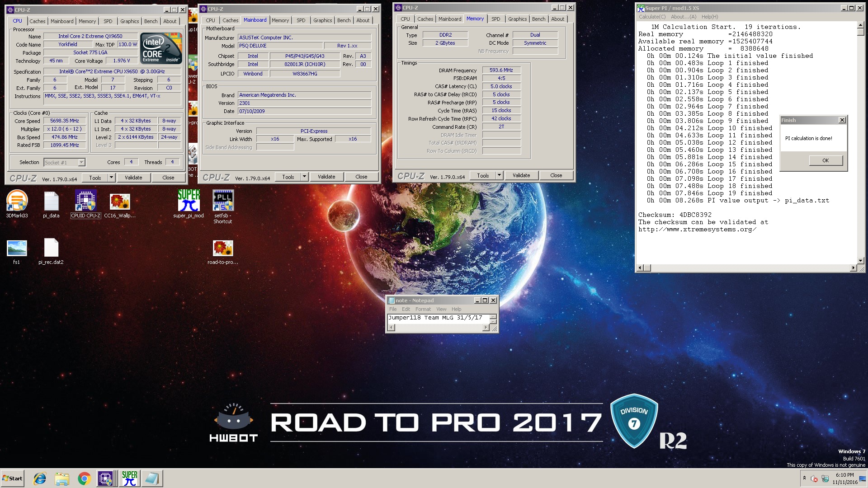This screenshot has height=488, width=868.
Task: Expand Tools dropdown arrow in CPU window
Action: pos(111,178)
